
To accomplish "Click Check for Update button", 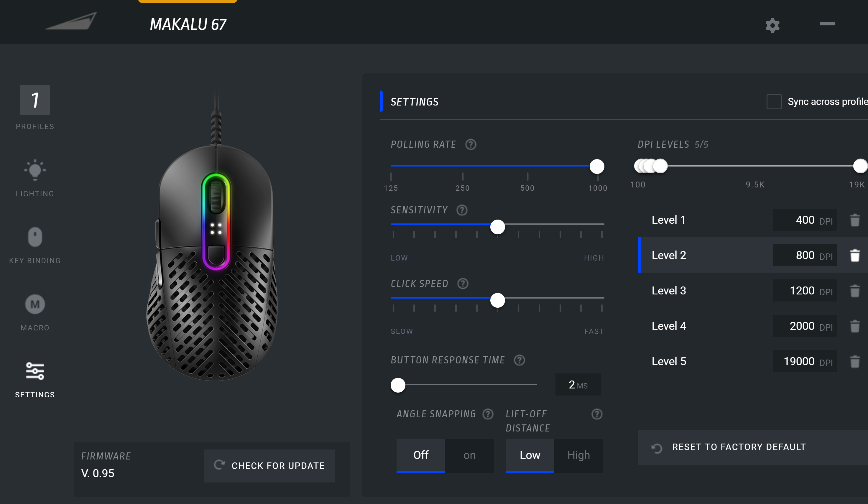I will pos(269,465).
